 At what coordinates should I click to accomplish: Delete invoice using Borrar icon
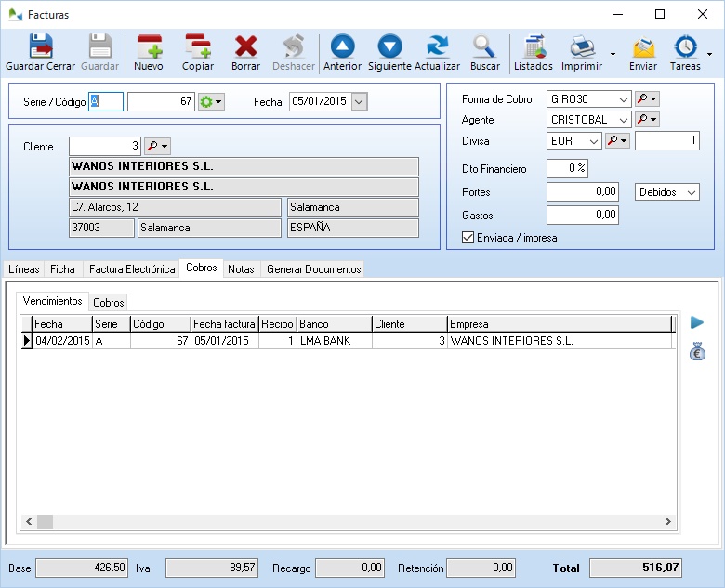[x=245, y=46]
